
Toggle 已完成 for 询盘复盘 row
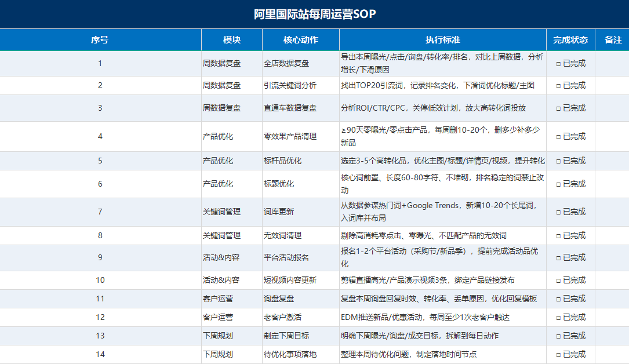tap(558, 299)
